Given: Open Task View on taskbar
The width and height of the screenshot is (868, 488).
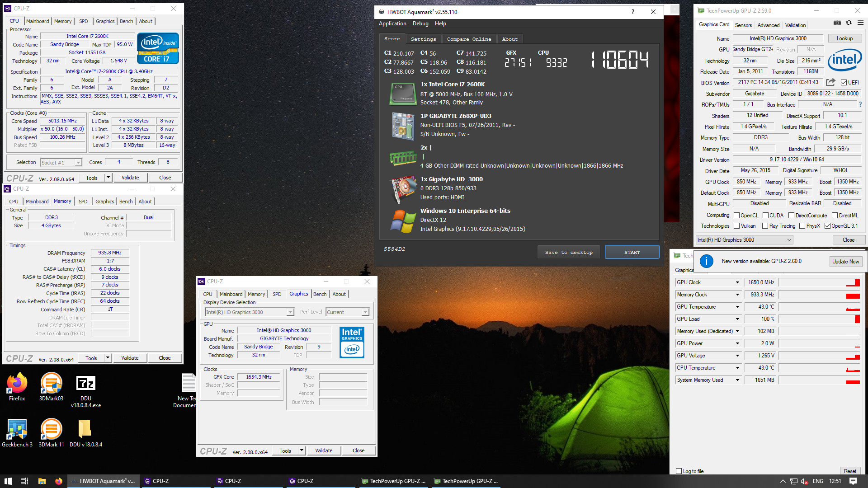Looking at the screenshot, I should (x=24, y=481).
